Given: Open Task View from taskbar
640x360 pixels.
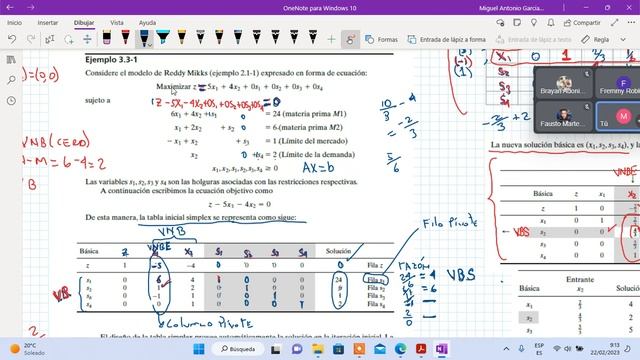Looking at the screenshot, I should coord(276,349).
